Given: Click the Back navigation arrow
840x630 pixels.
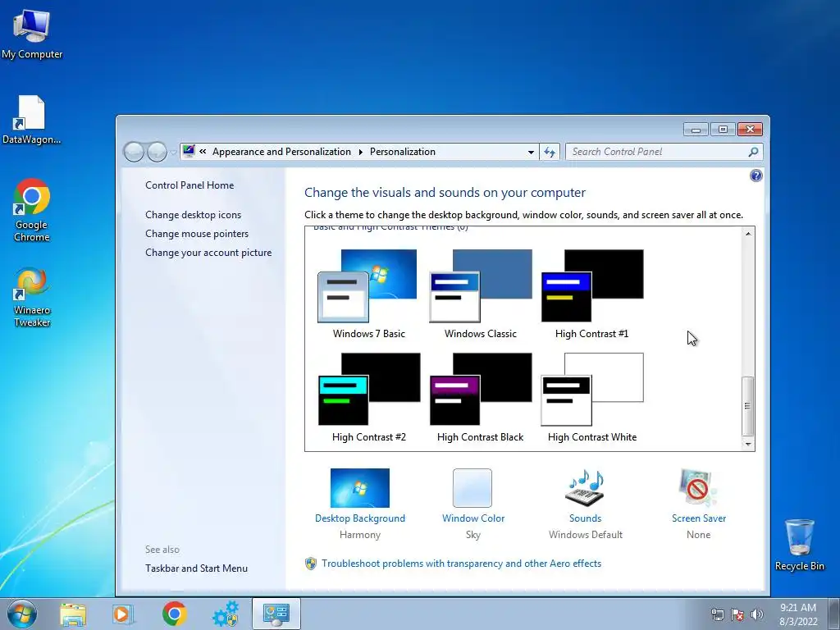Looking at the screenshot, I should (x=134, y=152).
